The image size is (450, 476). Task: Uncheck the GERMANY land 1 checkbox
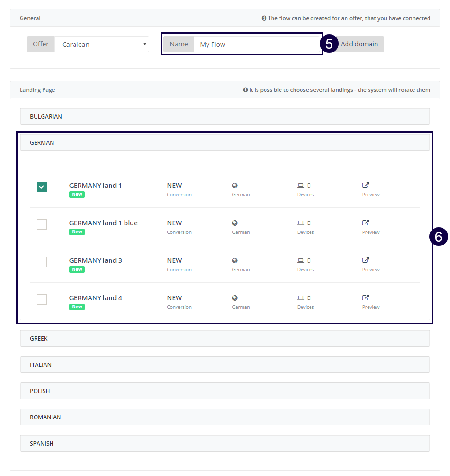[x=42, y=187]
